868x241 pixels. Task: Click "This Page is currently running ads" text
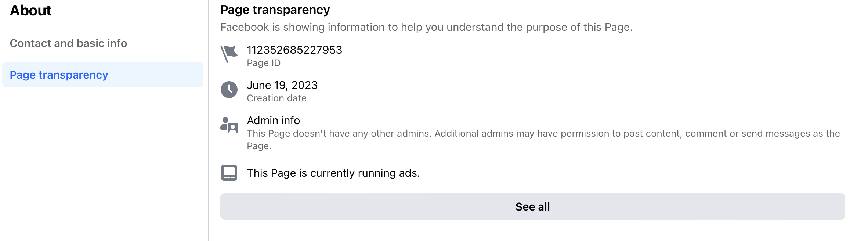(x=333, y=173)
